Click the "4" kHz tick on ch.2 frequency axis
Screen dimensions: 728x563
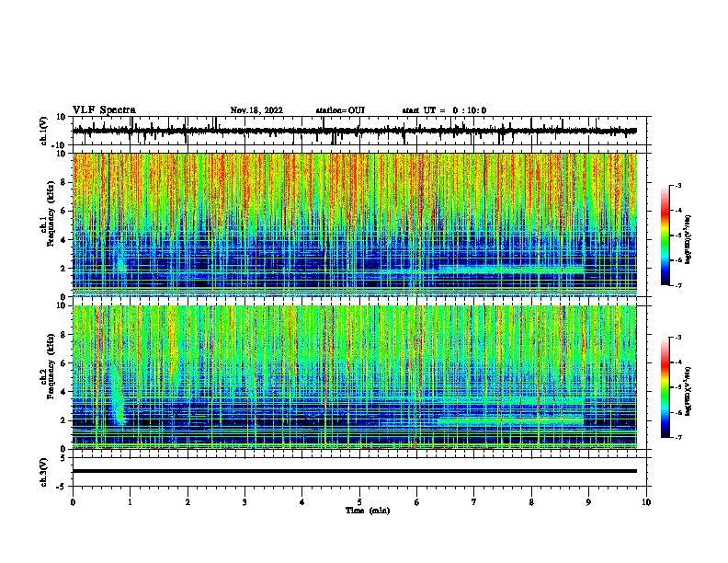coord(63,392)
